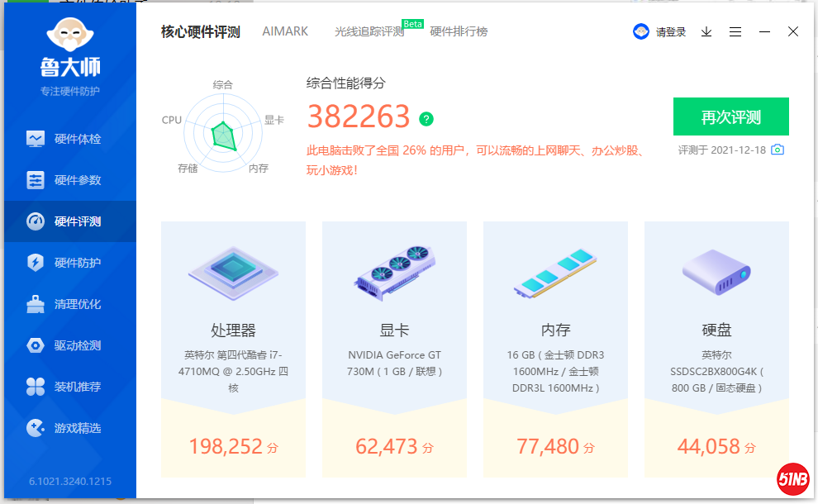
Task: Click the user avatar icon
Action: coord(640,32)
